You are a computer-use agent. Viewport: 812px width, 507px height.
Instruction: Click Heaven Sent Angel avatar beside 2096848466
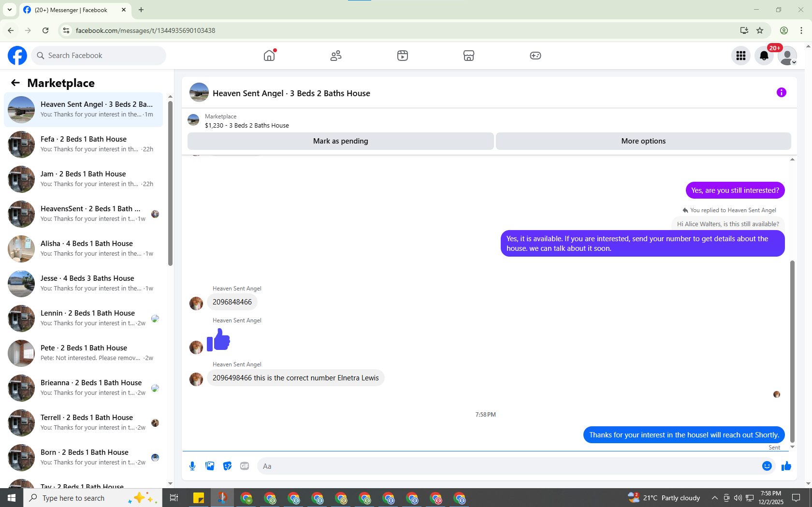196,304
